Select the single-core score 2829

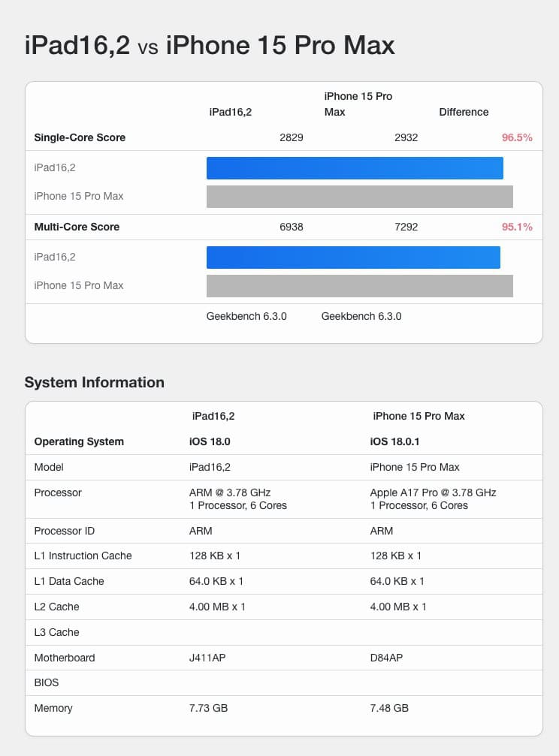[292, 137]
